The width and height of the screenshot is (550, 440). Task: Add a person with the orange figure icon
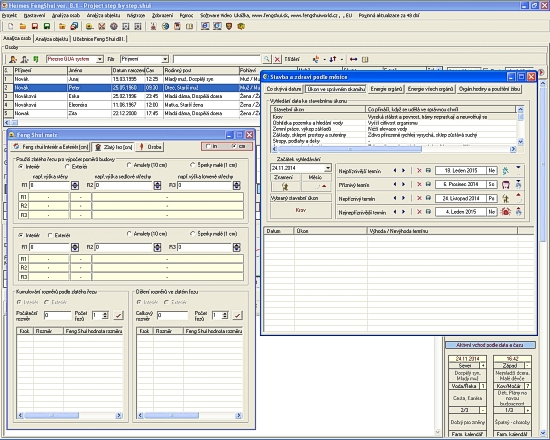(x=13, y=59)
